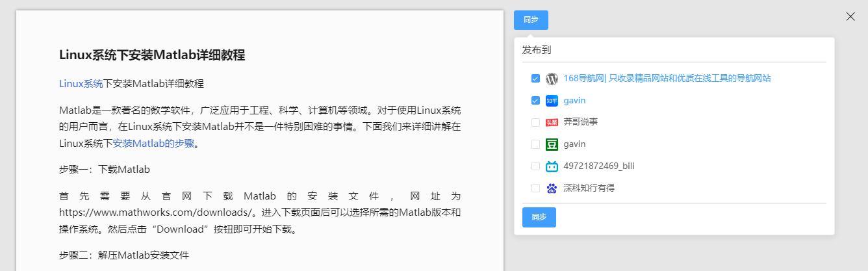868x271 pixels.
Task: Click the 步骤二：解压Matlab安装文件 line
Action: (x=124, y=255)
